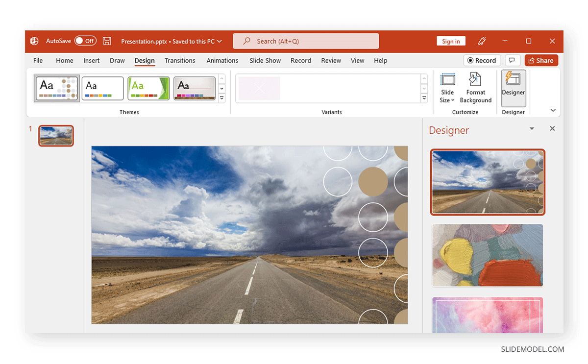
Task: Click the Search (Alt+Q) box
Action: click(x=306, y=41)
